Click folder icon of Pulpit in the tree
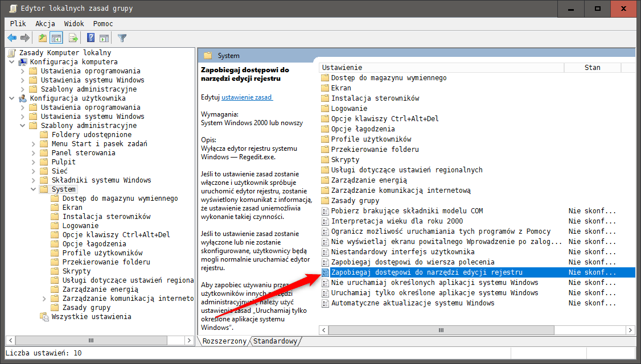 coord(44,162)
